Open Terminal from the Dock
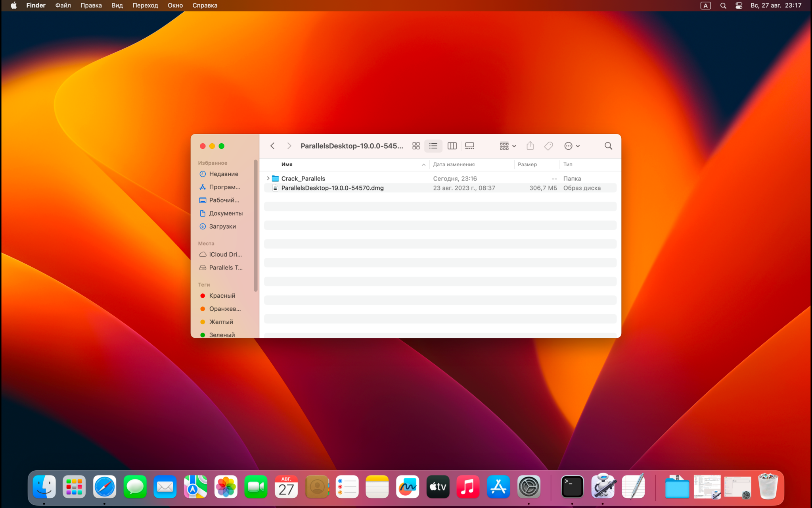Viewport: 812px width, 508px height. coord(573,487)
